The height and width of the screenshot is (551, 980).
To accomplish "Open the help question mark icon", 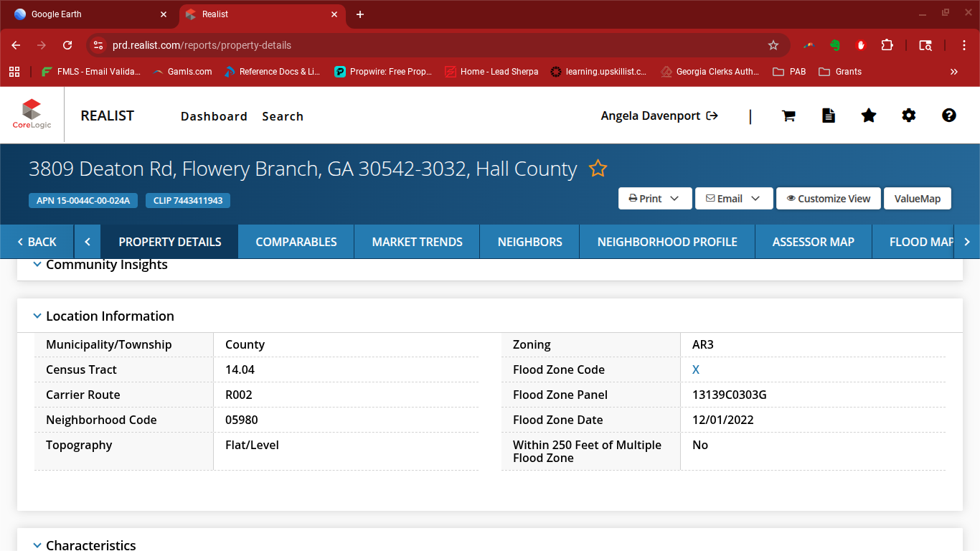I will point(949,116).
